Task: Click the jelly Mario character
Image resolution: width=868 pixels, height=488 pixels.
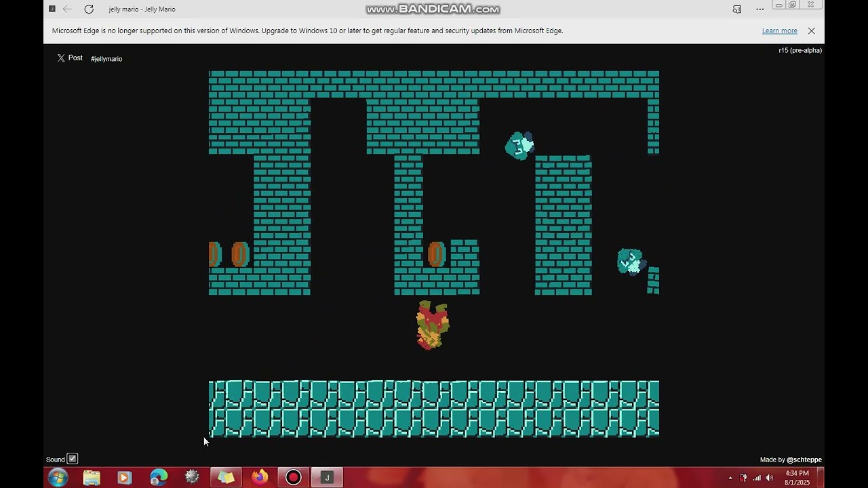Action: 432,325
